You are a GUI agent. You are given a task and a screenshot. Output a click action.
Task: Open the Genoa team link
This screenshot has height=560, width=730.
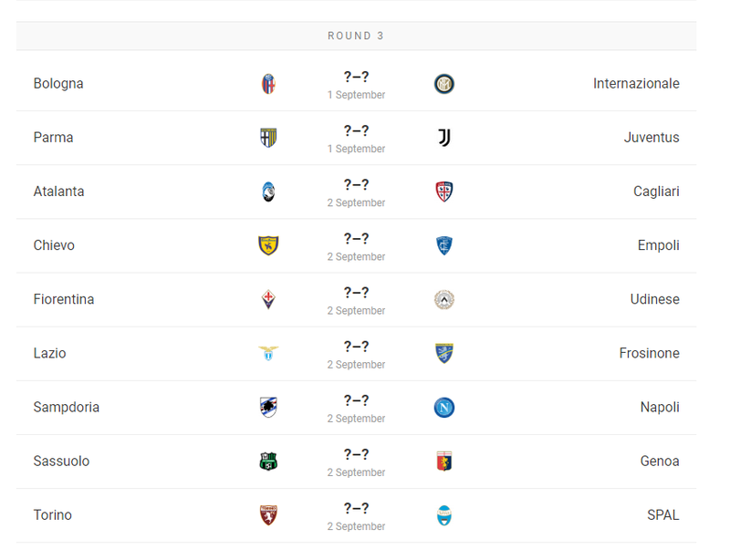pos(660,461)
